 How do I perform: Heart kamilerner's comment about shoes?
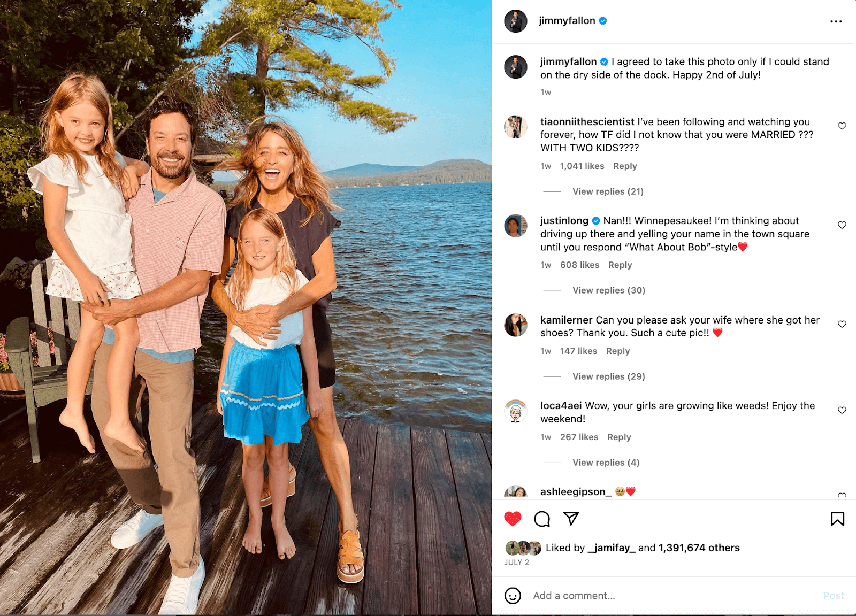[x=842, y=324]
